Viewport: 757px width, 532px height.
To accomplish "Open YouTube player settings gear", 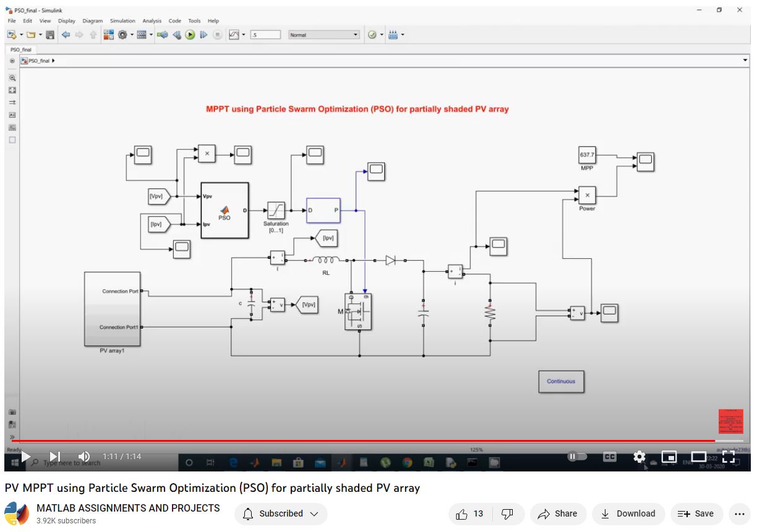I will [x=639, y=457].
